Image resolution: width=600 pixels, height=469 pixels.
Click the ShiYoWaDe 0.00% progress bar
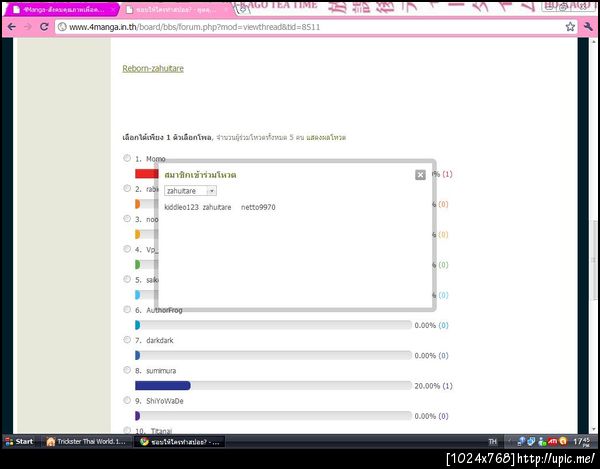[x=273, y=416]
